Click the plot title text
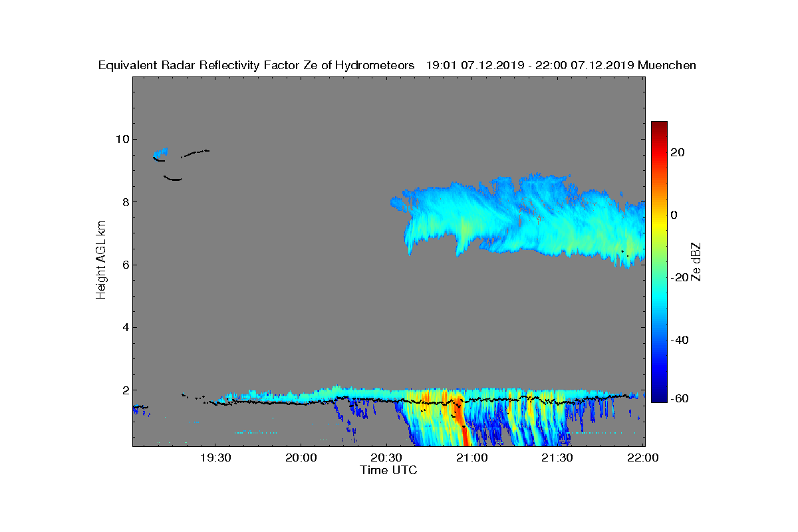798x532 pixels. coord(397,65)
